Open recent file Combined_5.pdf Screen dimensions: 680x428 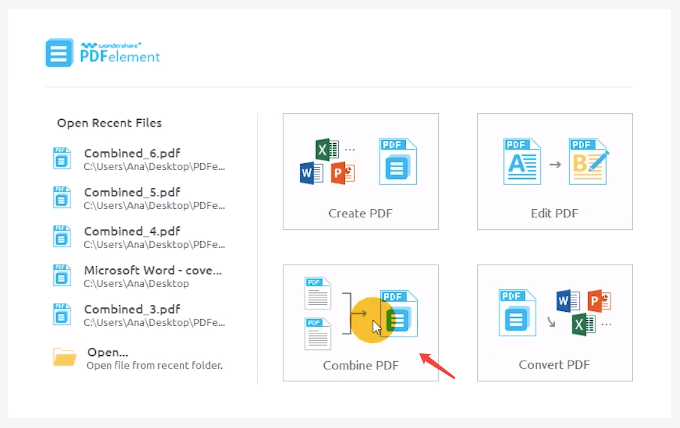[x=132, y=192]
